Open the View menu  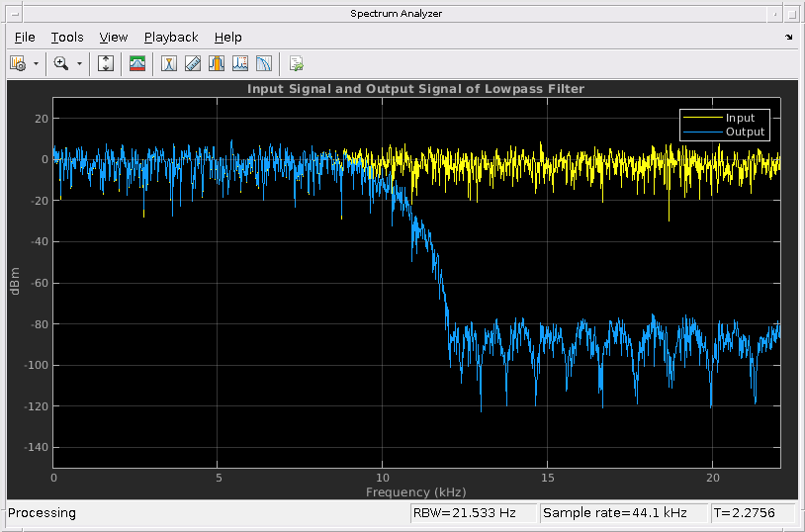pos(114,38)
